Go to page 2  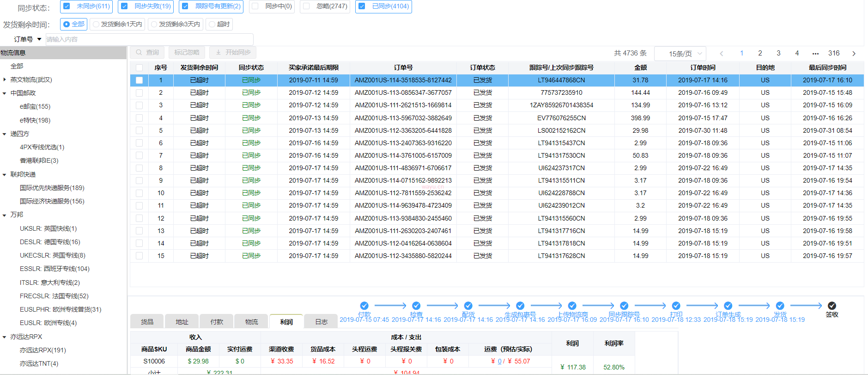(x=760, y=53)
